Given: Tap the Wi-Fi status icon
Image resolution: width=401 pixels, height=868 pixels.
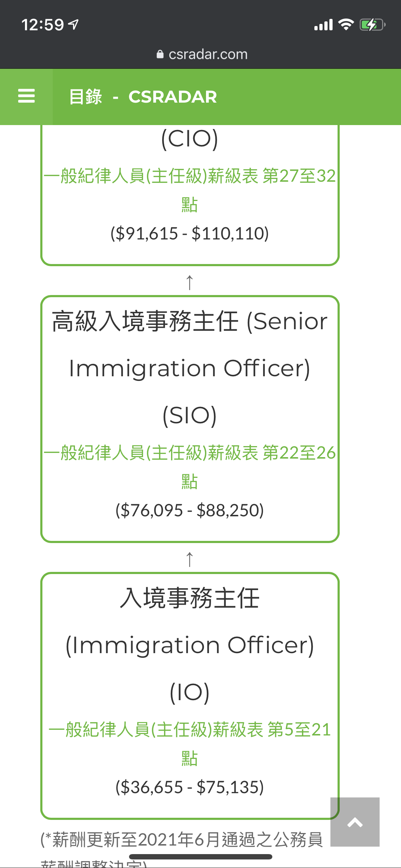Looking at the screenshot, I should [x=346, y=25].
